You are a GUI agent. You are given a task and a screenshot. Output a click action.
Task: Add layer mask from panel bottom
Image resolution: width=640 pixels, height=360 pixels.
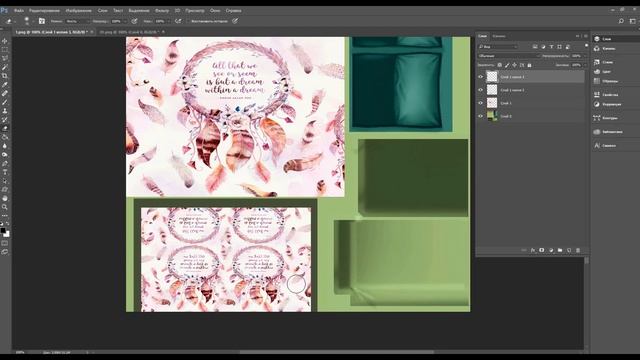click(x=542, y=250)
